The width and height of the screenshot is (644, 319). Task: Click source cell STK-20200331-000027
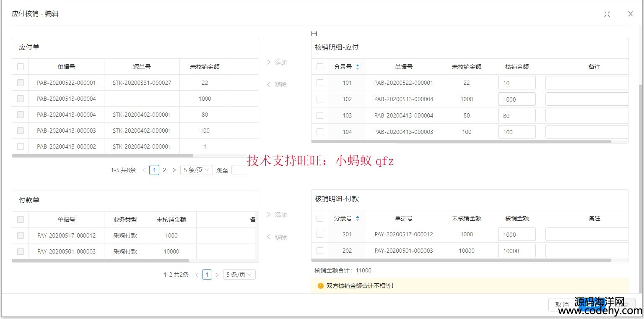pyautogui.click(x=142, y=83)
